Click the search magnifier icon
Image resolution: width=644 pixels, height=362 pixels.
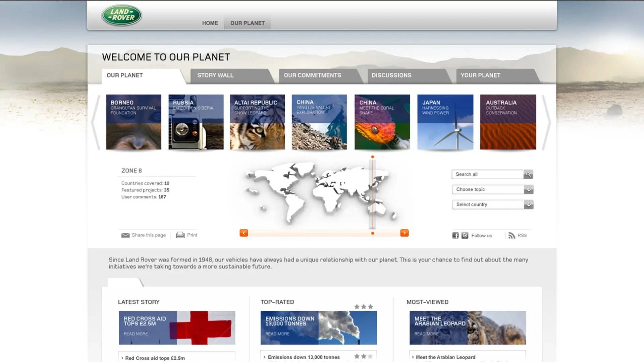pos(528,174)
